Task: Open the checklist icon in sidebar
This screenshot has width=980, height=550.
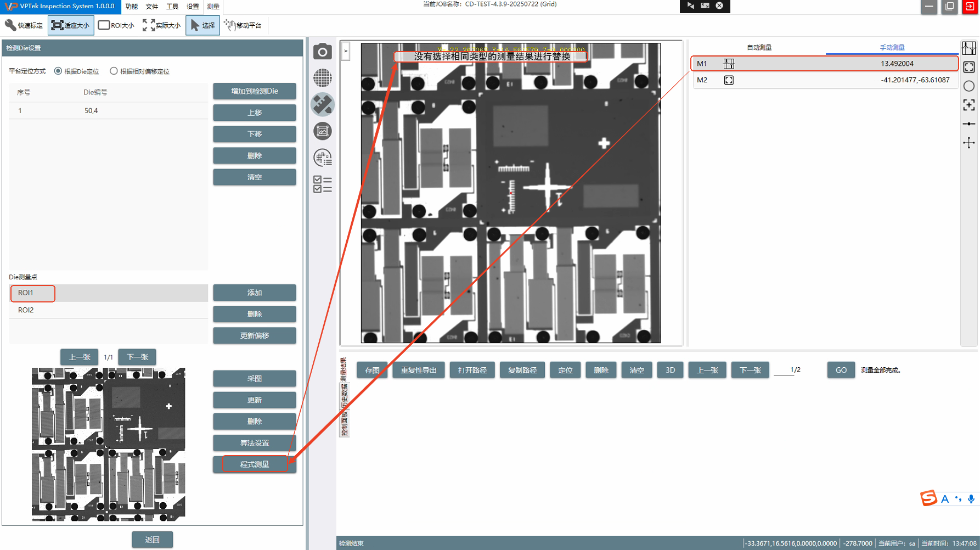Action: click(323, 184)
